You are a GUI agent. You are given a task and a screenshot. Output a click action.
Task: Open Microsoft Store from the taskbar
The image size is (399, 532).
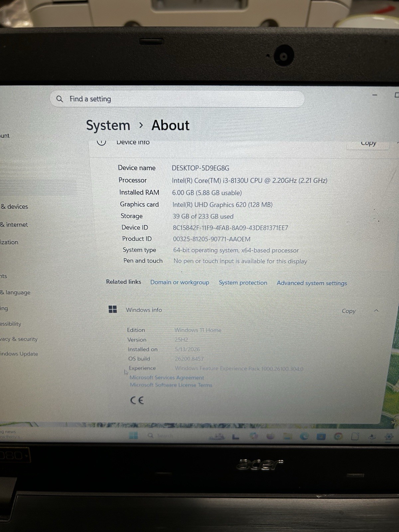click(321, 436)
